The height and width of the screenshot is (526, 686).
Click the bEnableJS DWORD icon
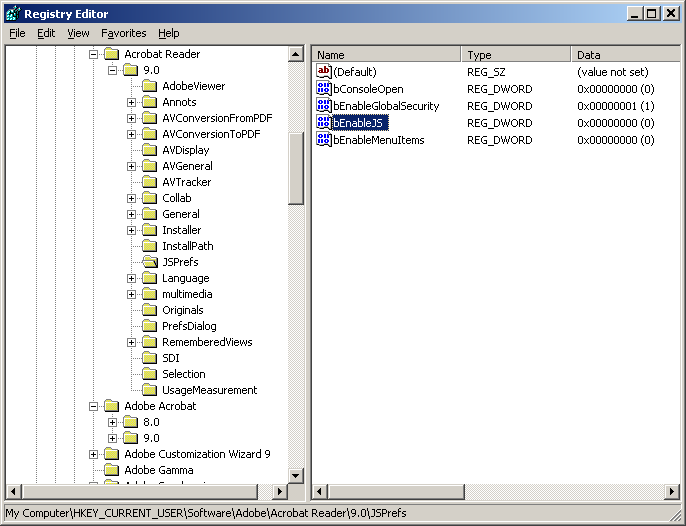click(x=324, y=123)
